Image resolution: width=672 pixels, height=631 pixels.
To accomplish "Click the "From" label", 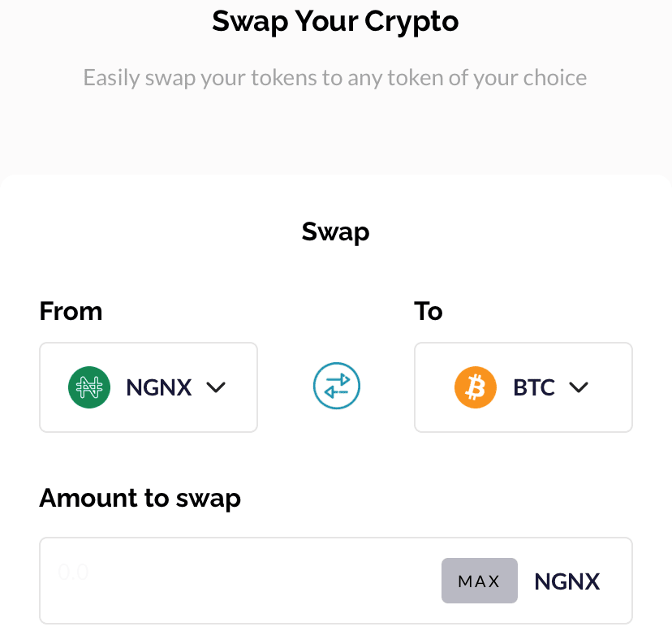I will (71, 311).
